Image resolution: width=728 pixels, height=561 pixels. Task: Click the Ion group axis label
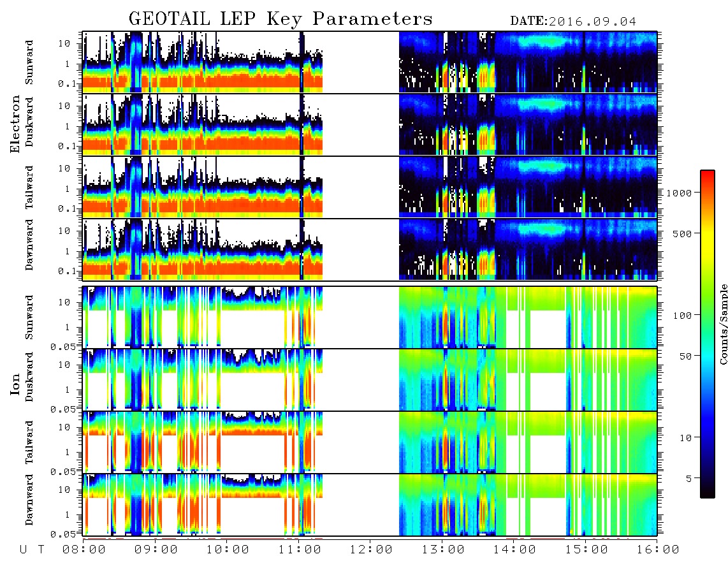pyautogui.click(x=15, y=384)
